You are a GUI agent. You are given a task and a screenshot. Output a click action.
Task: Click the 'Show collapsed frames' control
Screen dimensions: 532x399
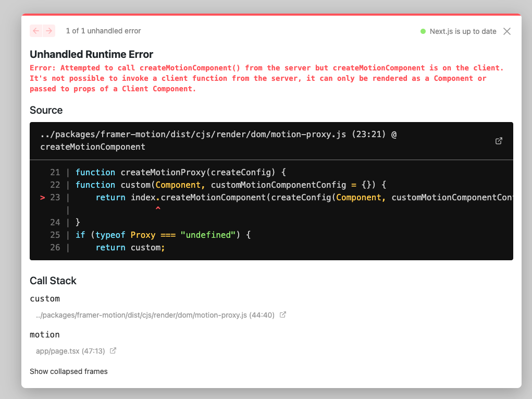(x=68, y=371)
